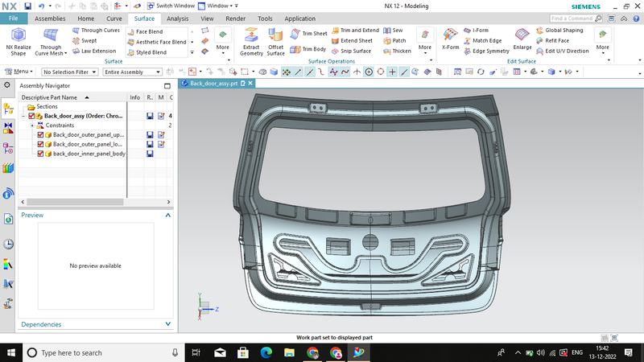Open X-Form editing tool

pyautogui.click(x=450, y=39)
